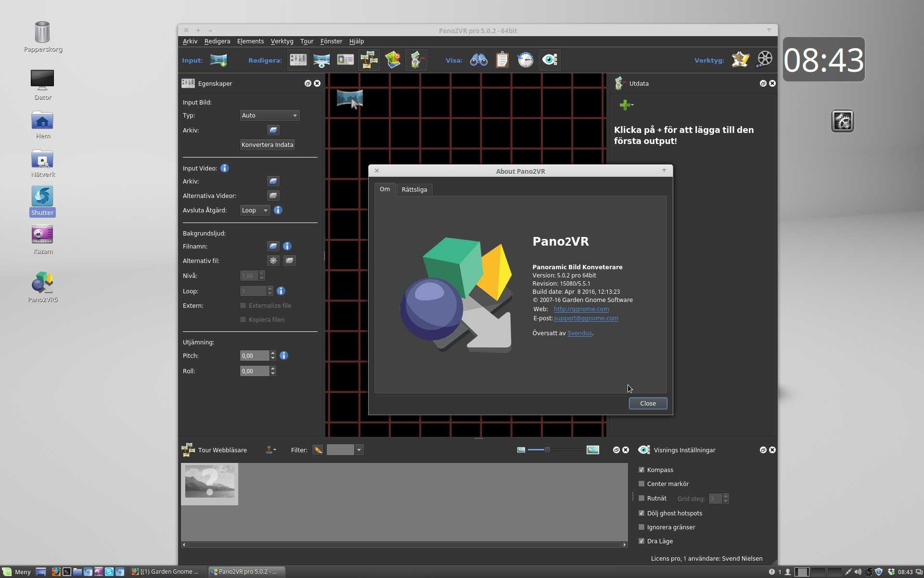Show info about Input Video

pyautogui.click(x=225, y=168)
